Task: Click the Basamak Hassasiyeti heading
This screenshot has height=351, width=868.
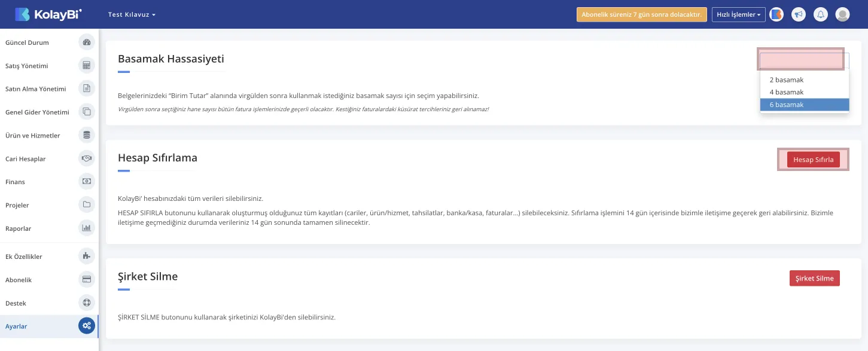Action: pos(171,59)
